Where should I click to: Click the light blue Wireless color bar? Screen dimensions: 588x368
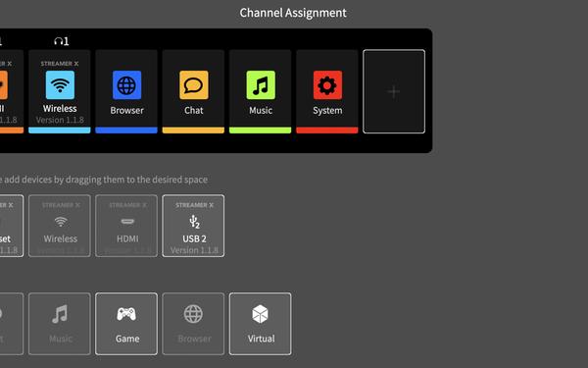(60, 130)
